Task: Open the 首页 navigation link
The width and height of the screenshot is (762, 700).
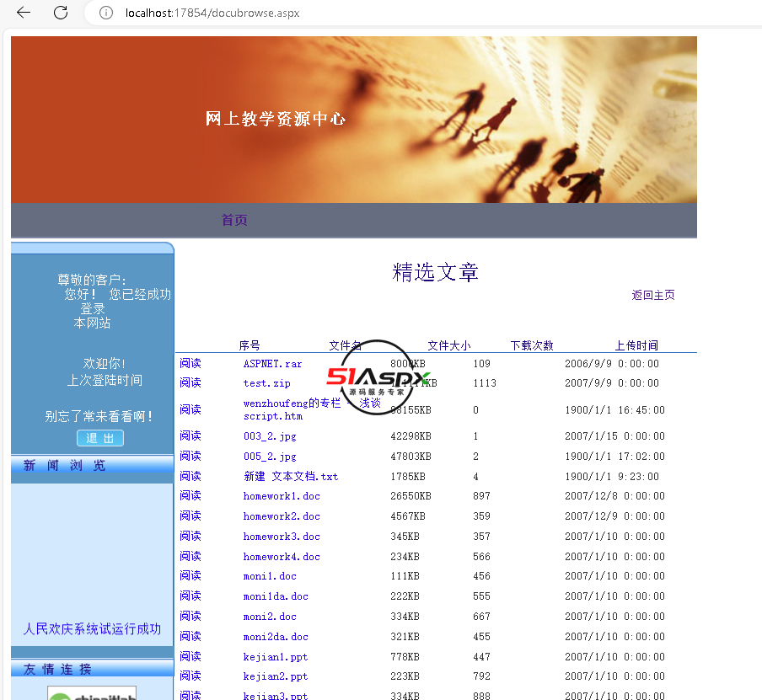Action: [x=234, y=220]
